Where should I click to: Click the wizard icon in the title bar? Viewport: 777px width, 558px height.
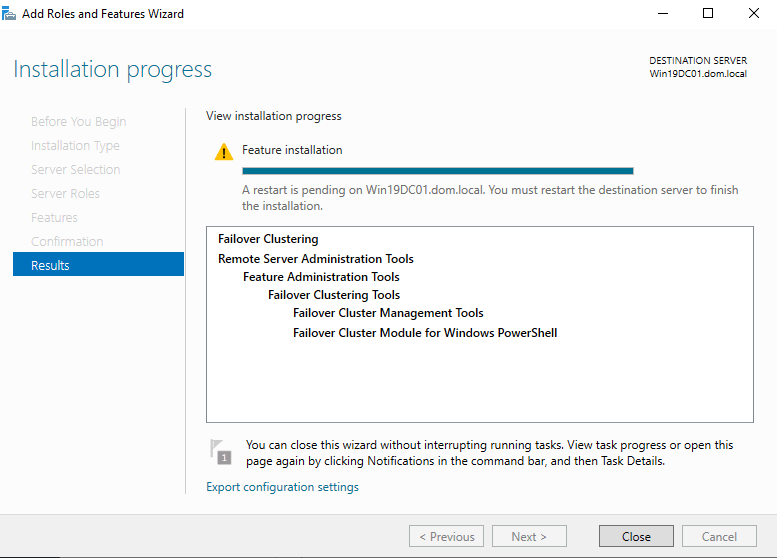10,14
